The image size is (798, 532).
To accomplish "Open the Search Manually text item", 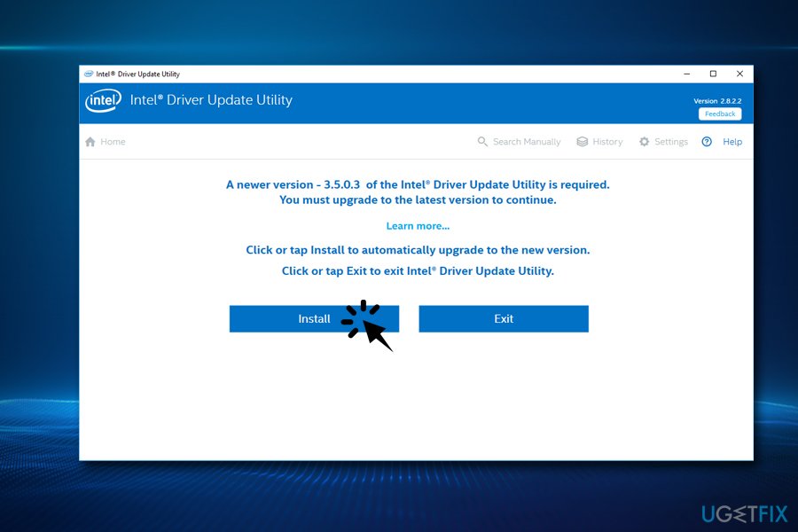I will [527, 142].
